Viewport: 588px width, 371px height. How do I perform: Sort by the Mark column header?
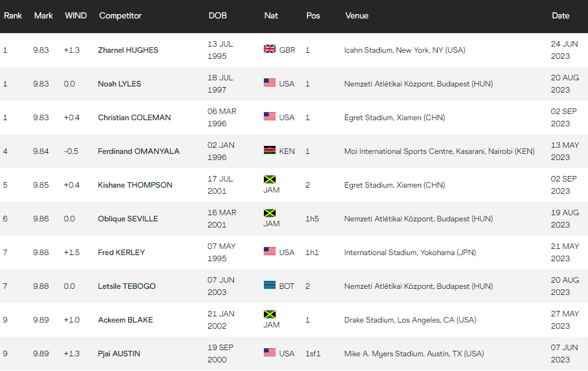(44, 16)
